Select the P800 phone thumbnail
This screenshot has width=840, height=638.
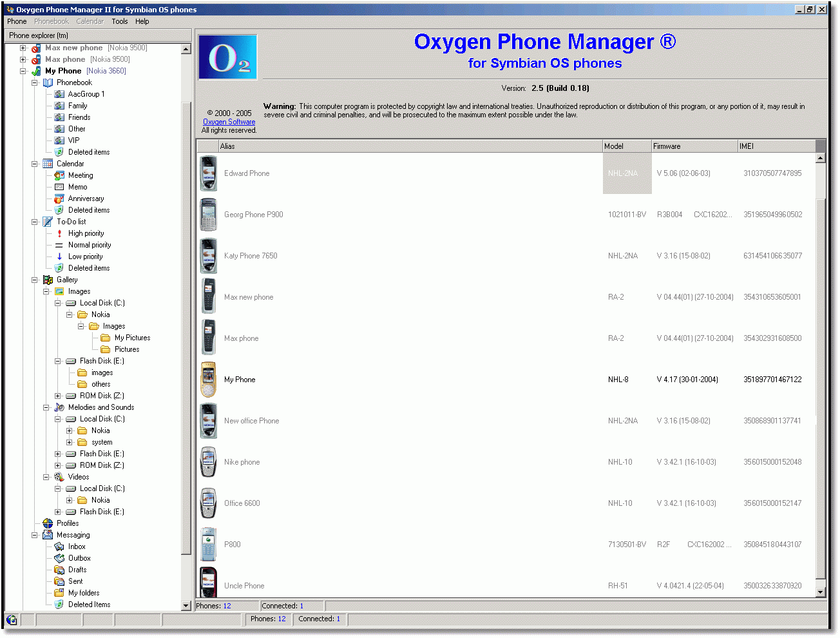coord(208,545)
